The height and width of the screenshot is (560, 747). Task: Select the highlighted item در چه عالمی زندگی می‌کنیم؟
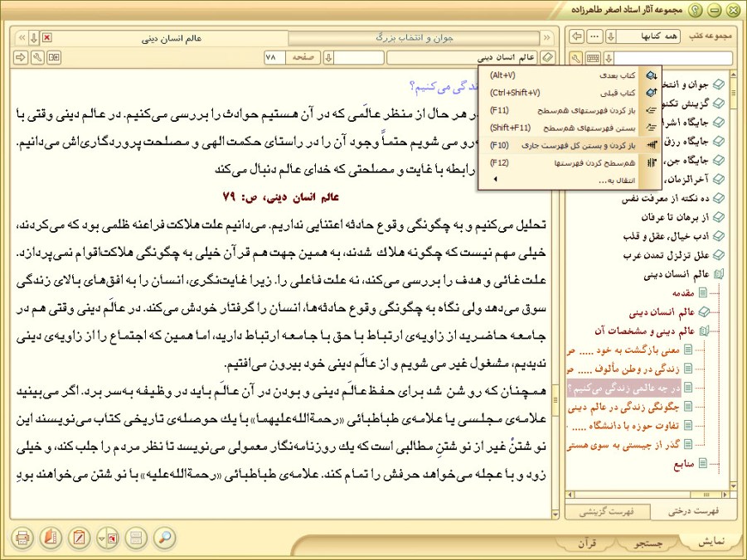(x=624, y=388)
